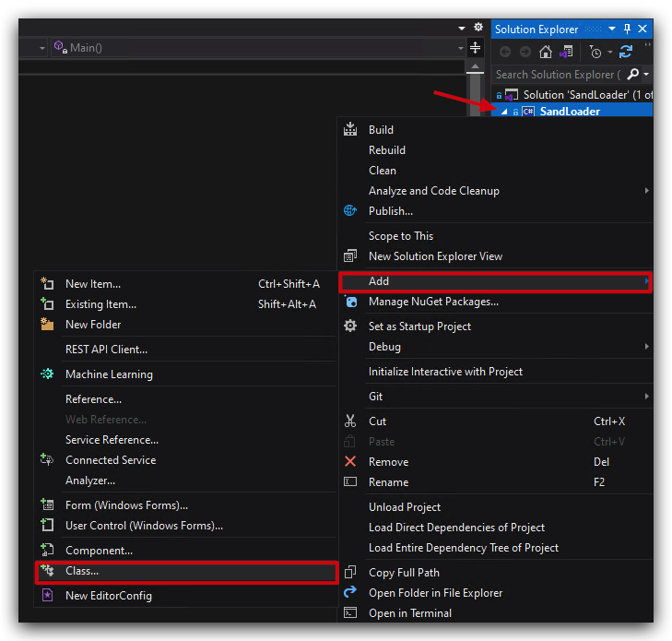Click into Search Solution Explorer field
This screenshot has height=641, width=672.
click(560, 74)
